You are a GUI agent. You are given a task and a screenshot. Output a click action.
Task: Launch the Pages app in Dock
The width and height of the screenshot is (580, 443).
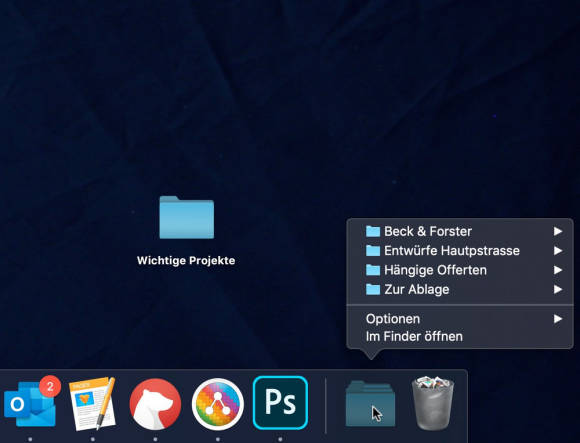(92, 403)
